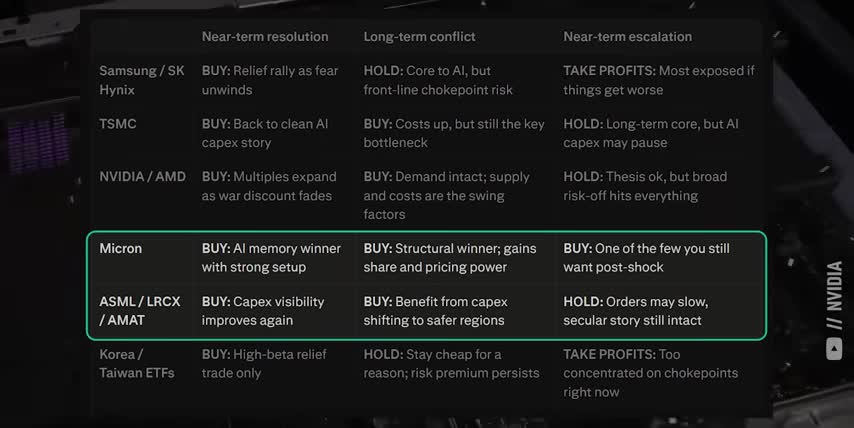This screenshot has width=854, height=428.
Task: Select the Near-term resolution column header
Action: click(x=265, y=37)
